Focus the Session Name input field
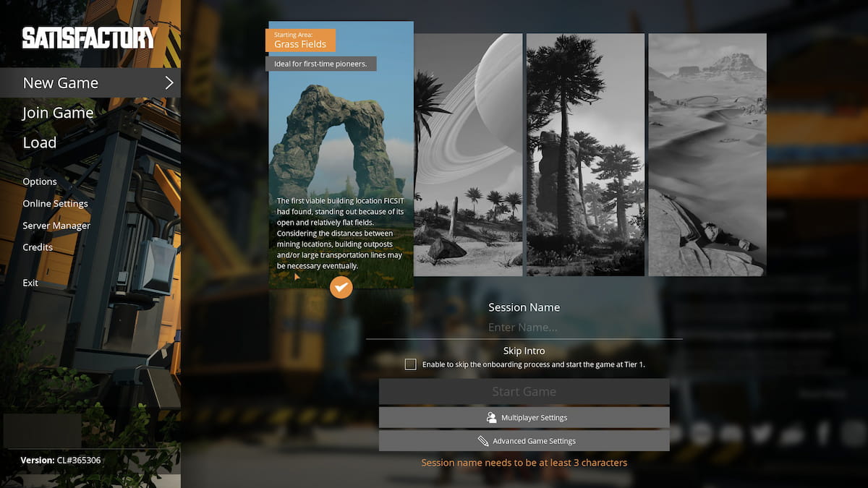The width and height of the screenshot is (868, 488). click(x=524, y=328)
